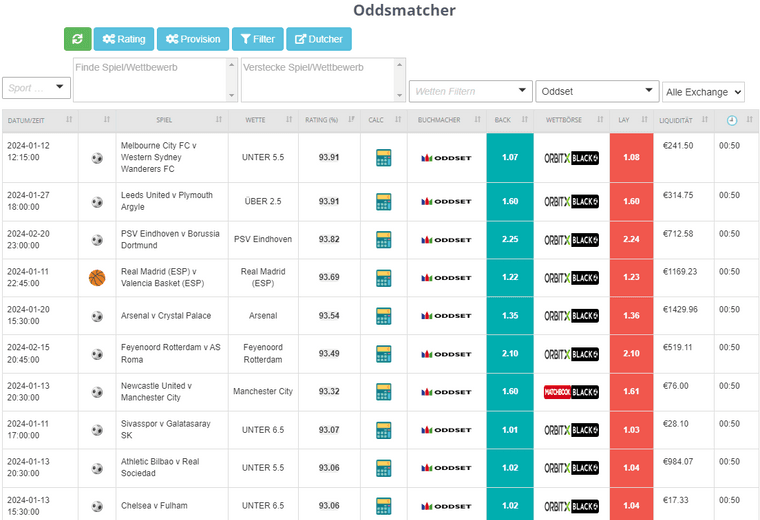Open calculator for PSV Eindhoven row

coord(383,239)
